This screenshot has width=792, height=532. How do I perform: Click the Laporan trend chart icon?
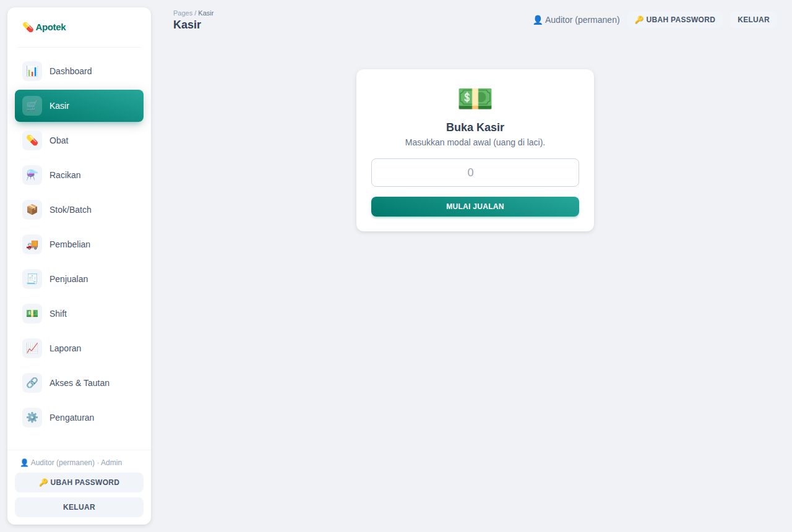tap(32, 348)
